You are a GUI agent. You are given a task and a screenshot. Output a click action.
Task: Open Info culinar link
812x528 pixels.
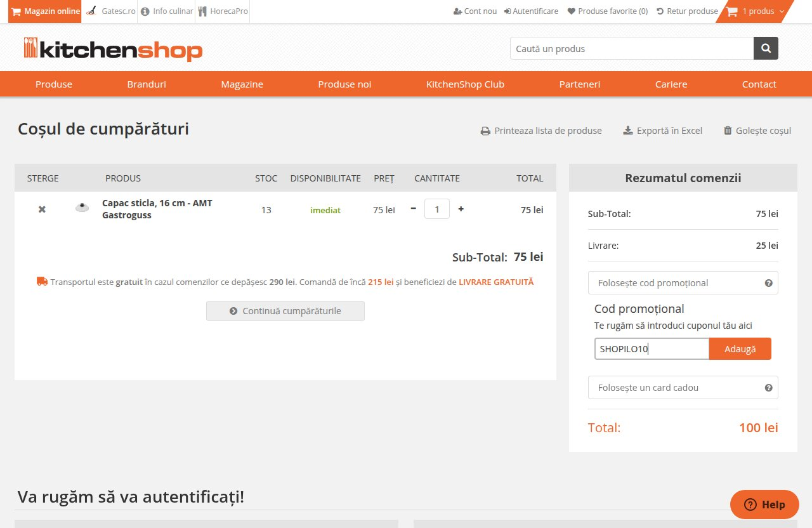click(167, 11)
